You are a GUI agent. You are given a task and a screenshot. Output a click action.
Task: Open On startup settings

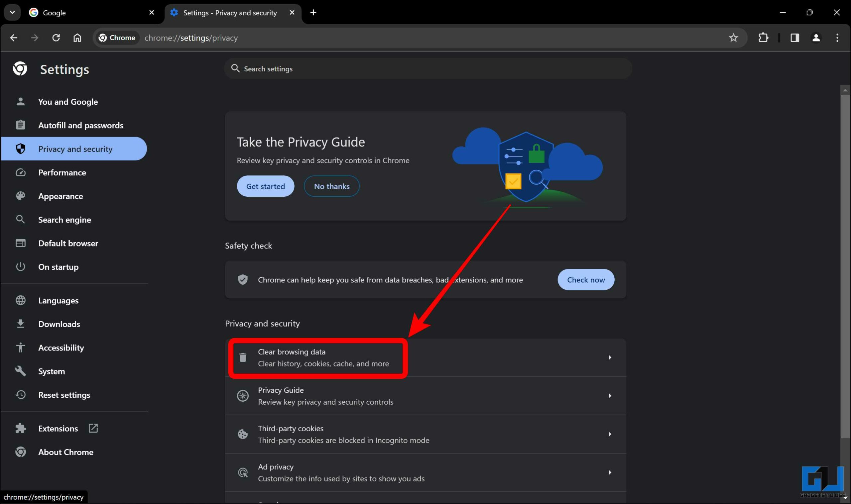click(74, 267)
